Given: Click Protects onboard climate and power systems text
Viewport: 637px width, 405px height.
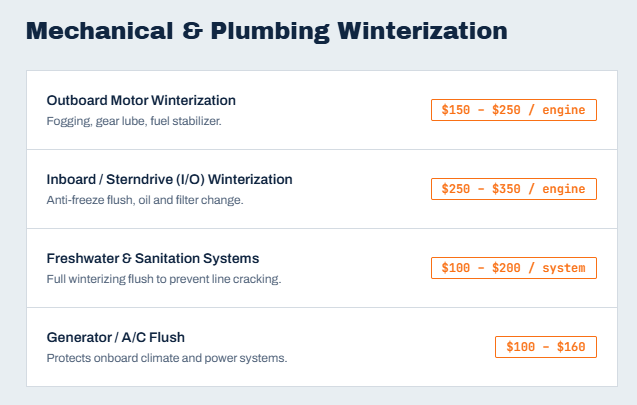Looking at the screenshot, I should pos(167,358).
